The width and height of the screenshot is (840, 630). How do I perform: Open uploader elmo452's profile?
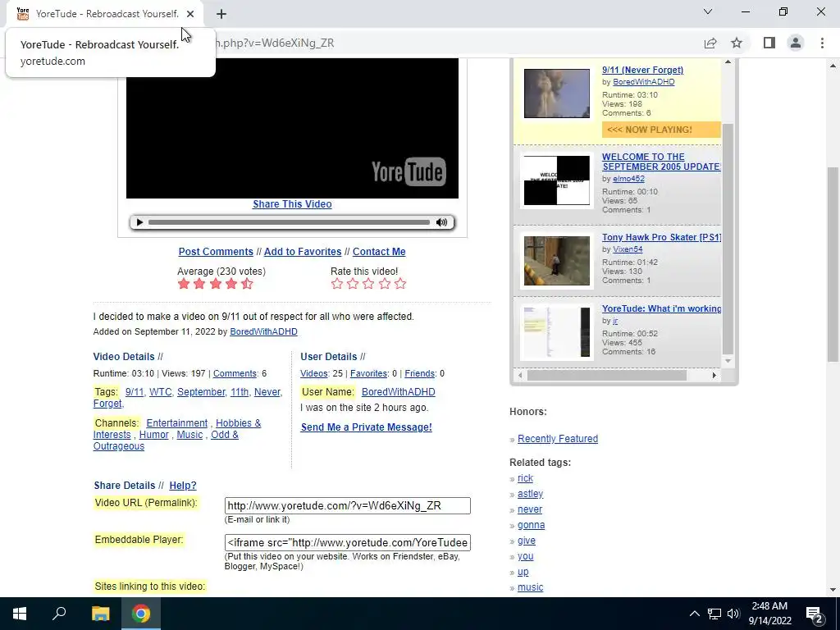[x=628, y=179]
